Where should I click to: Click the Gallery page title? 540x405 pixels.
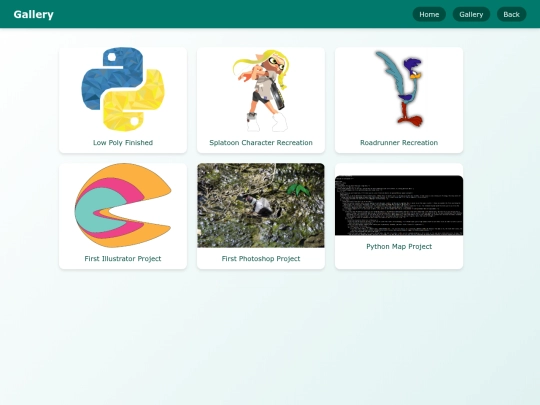tap(33, 14)
